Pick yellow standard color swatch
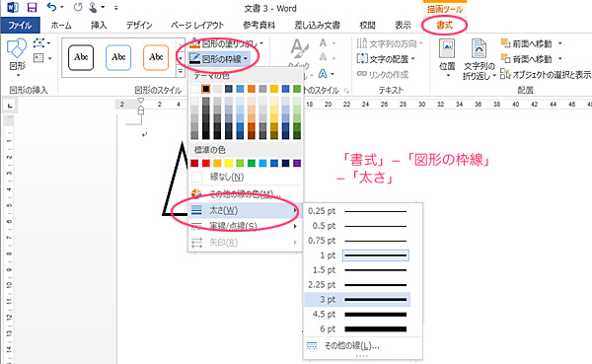Image resolution: width=592 pixels, height=364 pixels. click(x=229, y=163)
